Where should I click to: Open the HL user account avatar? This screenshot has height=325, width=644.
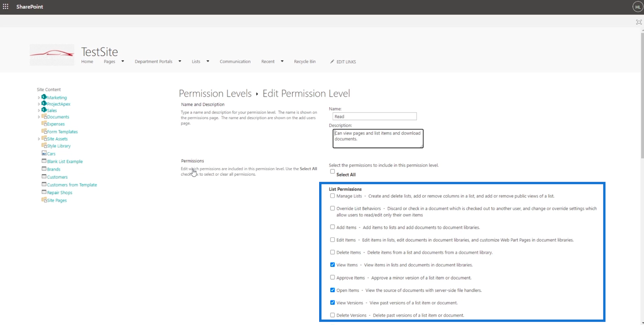638,7
